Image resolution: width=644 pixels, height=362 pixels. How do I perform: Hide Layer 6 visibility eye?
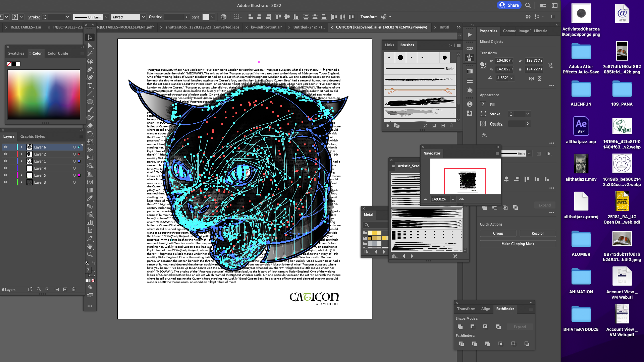tap(5, 147)
